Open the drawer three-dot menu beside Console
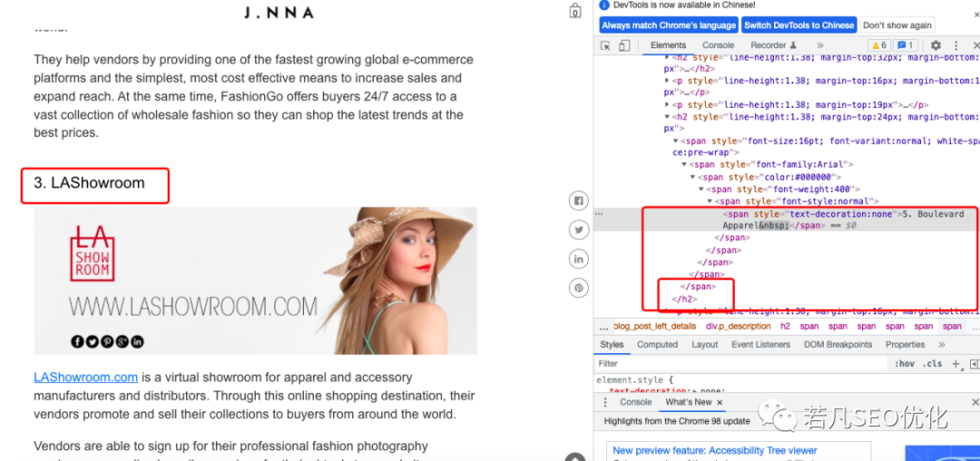Screen dimensions: 980x461 pos(604,402)
